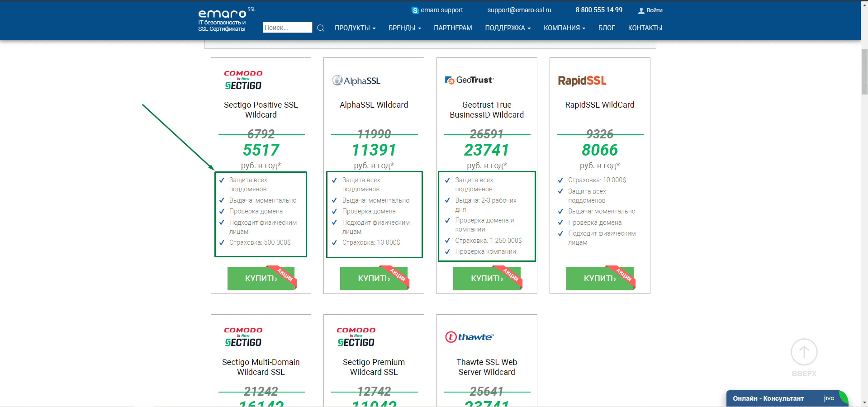Viewport: 868px width, 407px height.
Task: Open Thawte SSL Web Server Wildcard title
Action: pyautogui.click(x=487, y=367)
